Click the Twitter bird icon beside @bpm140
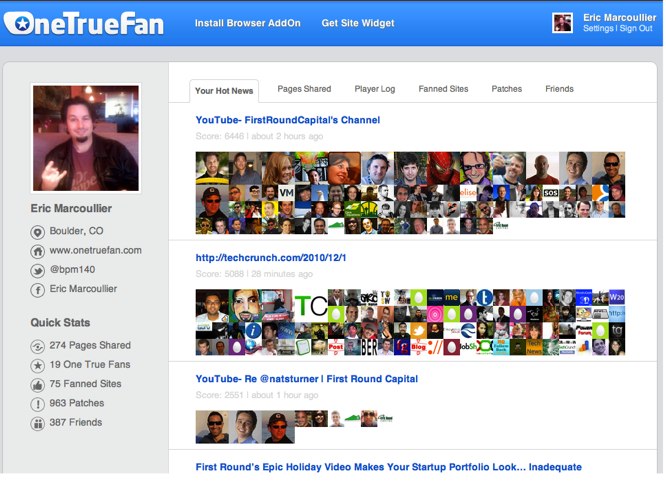 [x=37, y=271]
